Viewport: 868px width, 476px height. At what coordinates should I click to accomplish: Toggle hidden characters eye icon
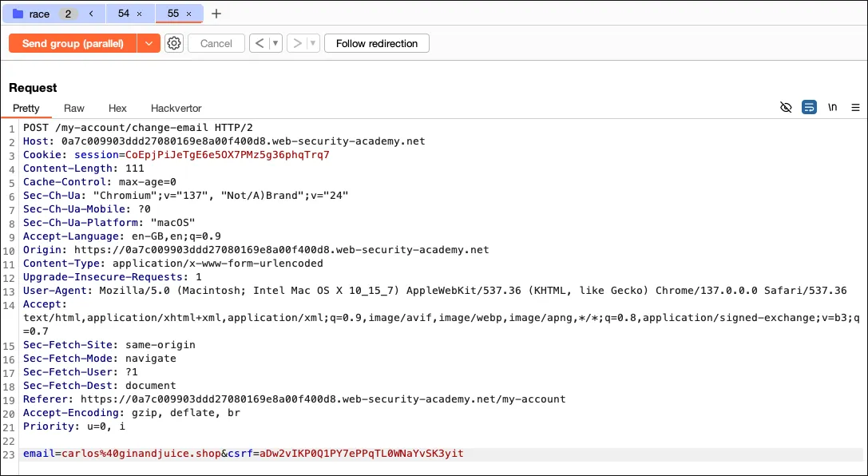[786, 108]
